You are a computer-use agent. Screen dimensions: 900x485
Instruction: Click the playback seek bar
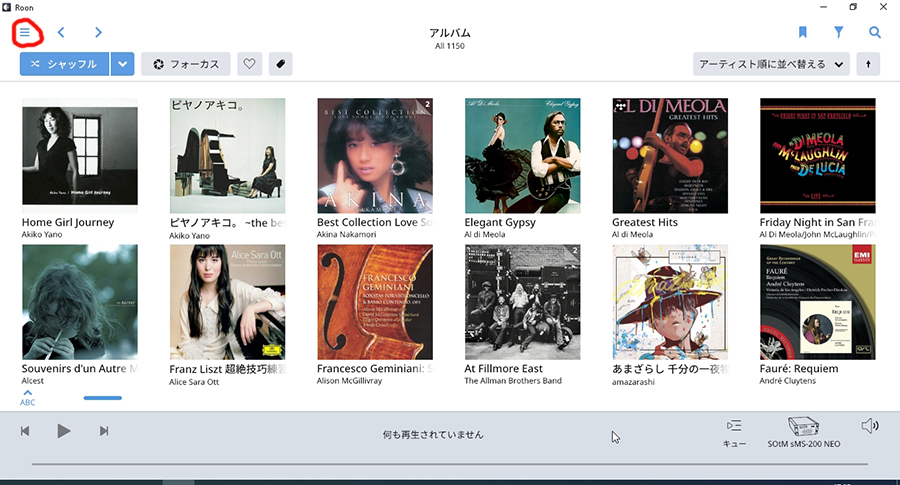[x=449, y=464]
